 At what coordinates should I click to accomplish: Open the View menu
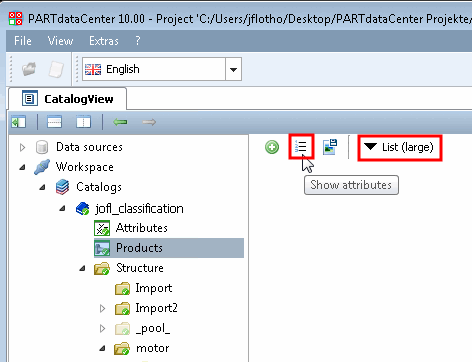(x=60, y=41)
